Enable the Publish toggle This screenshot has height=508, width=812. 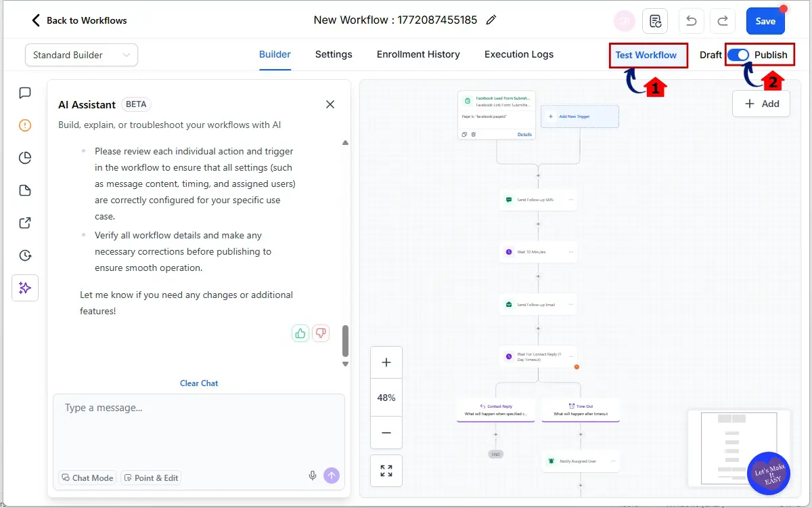coord(738,54)
